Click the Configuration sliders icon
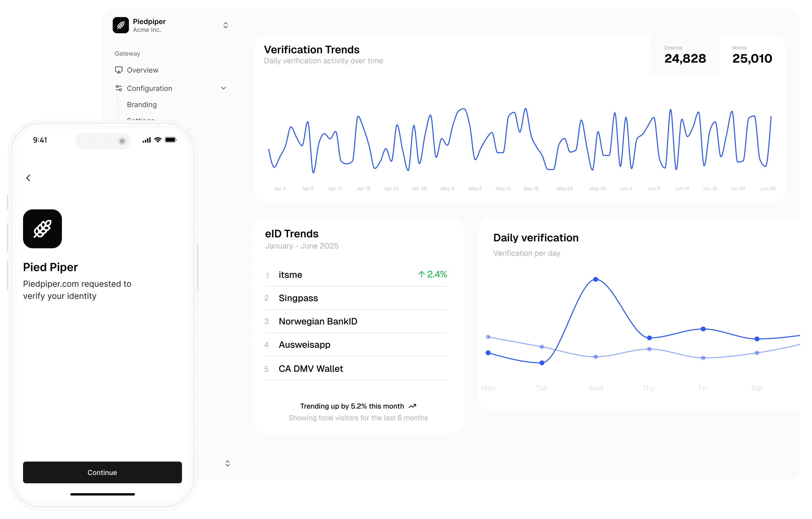 click(119, 88)
